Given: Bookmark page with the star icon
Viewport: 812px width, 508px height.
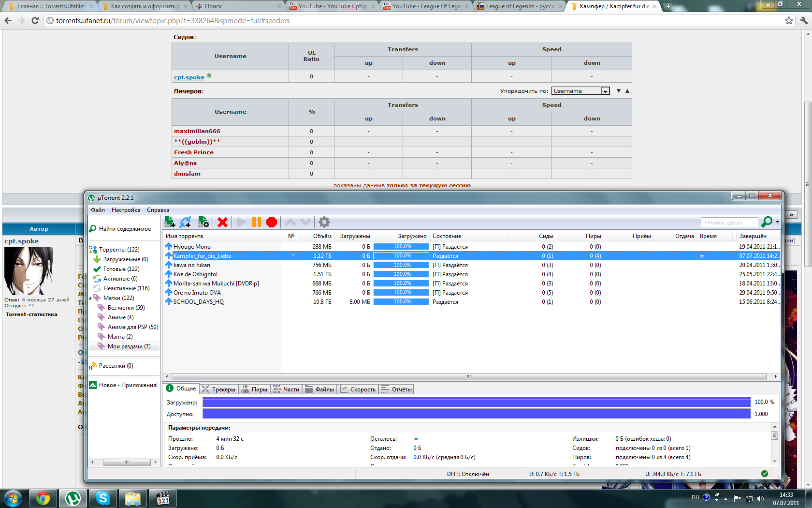Looking at the screenshot, I should click(x=789, y=20).
